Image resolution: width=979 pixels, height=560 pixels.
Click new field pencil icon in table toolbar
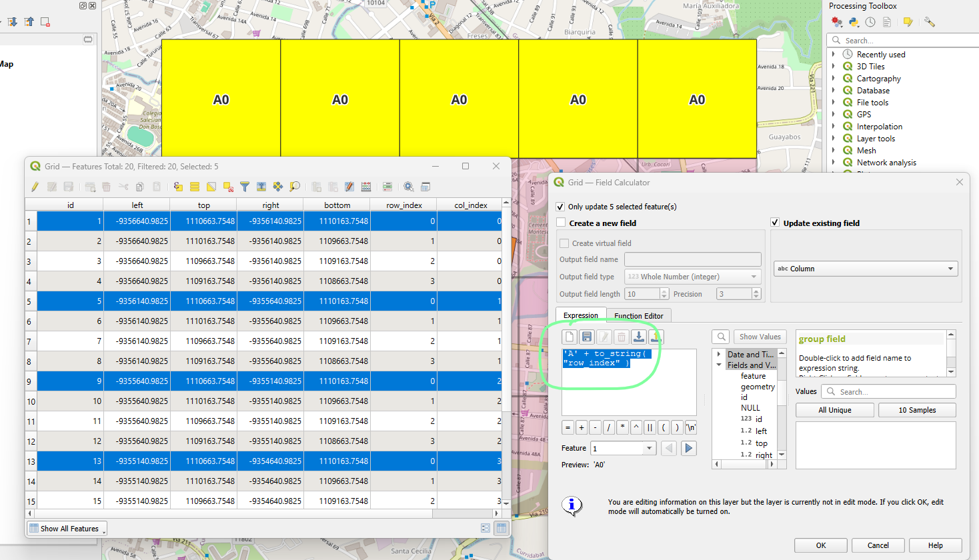tap(349, 187)
